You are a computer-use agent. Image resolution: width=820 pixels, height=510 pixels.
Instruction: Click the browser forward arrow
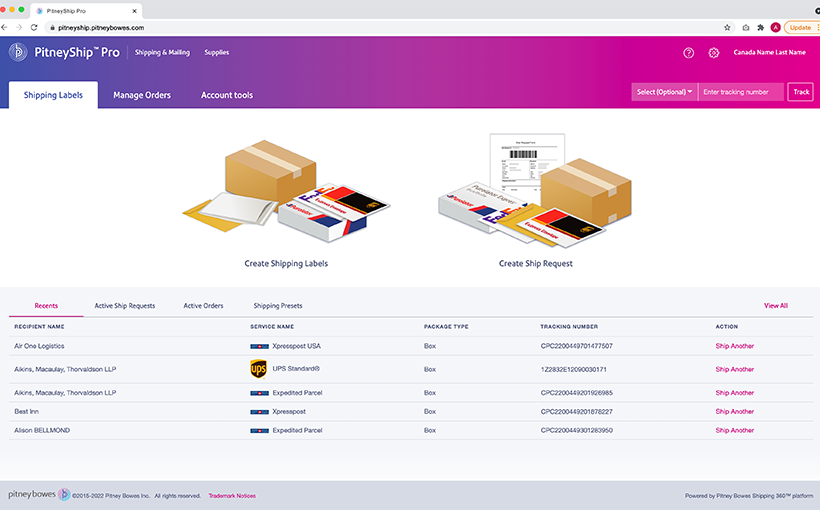point(19,27)
